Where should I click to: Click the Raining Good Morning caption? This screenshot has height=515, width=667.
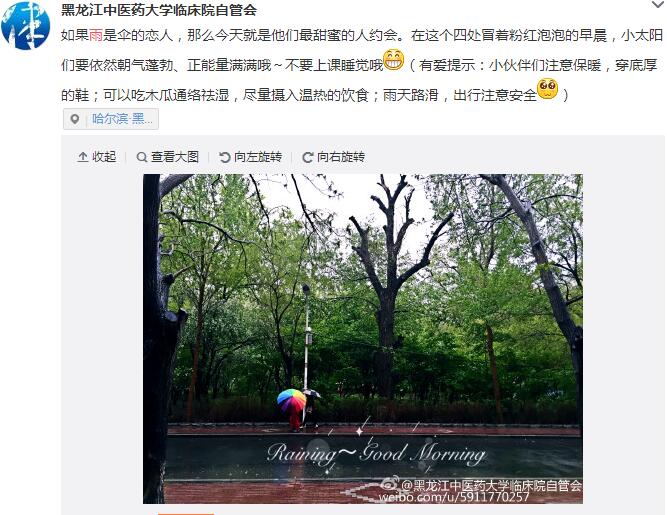tap(376, 454)
